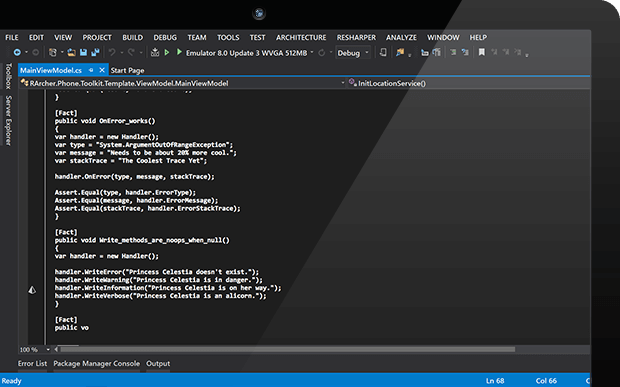Image resolution: width=620 pixels, height=387 pixels.
Task: Open the BUILD menu
Action: (x=132, y=38)
